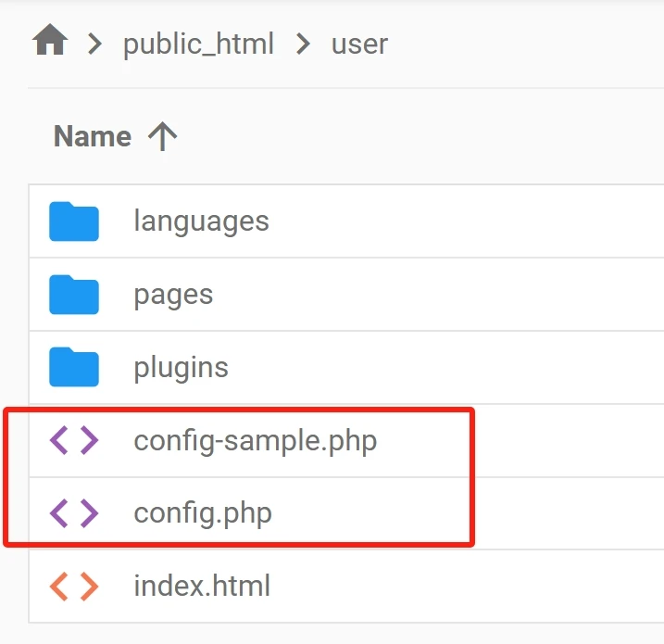The image size is (664, 644).
Task: Select the config.php file name
Action: pos(203,514)
